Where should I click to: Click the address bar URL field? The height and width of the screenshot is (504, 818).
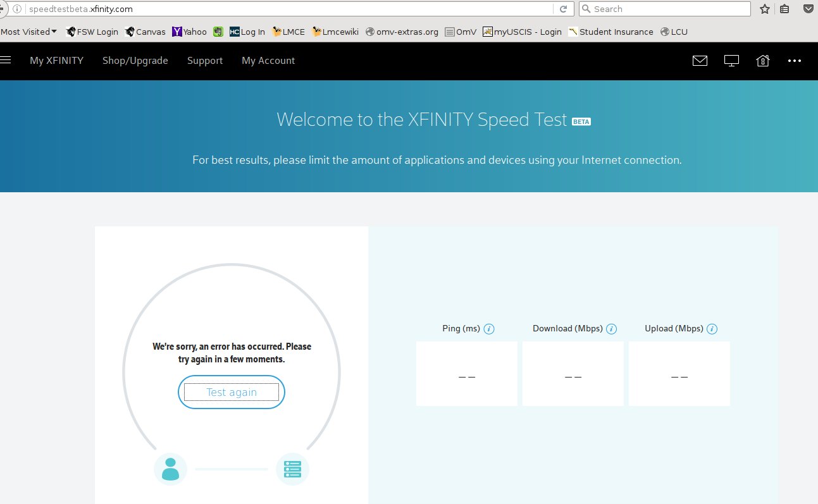coord(288,9)
